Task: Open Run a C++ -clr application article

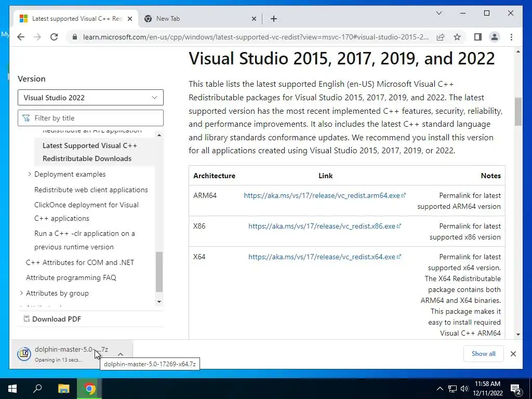Action: (x=85, y=240)
